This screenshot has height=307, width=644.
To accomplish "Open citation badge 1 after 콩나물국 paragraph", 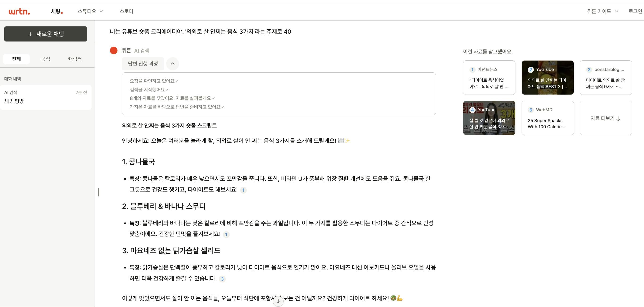I will pyautogui.click(x=243, y=190).
